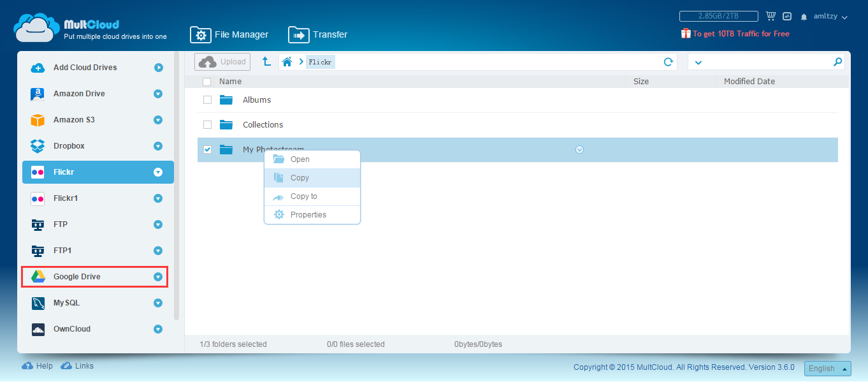Click the MultCloud logo
The width and height of the screenshot is (868, 382).
tap(90, 29)
